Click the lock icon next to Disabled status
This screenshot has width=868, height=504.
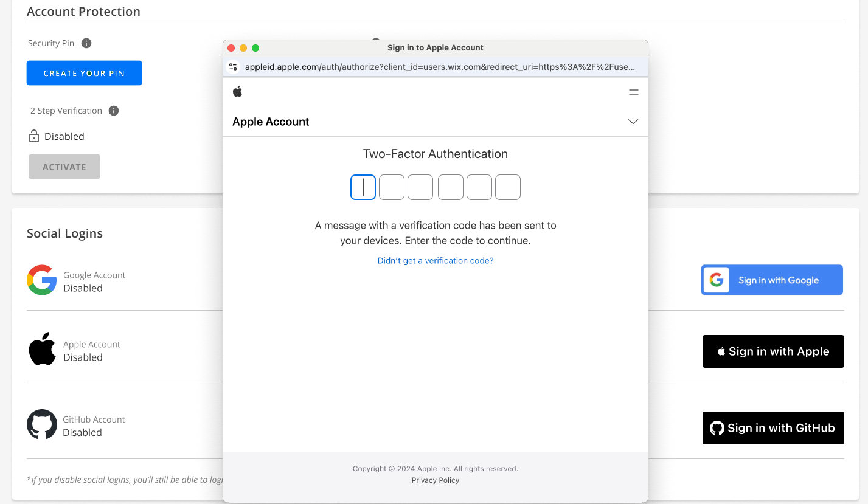(x=34, y=136)
